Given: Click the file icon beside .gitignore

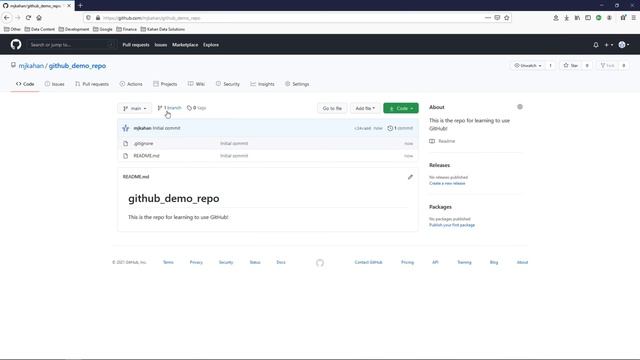Looking at the screenshot, I should click(x=126, y=144).
